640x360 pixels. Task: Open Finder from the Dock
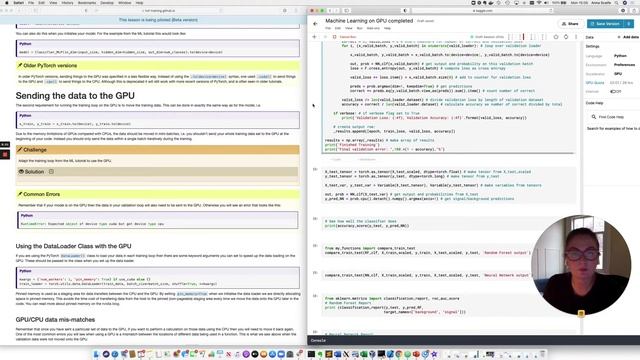point(97,354)
